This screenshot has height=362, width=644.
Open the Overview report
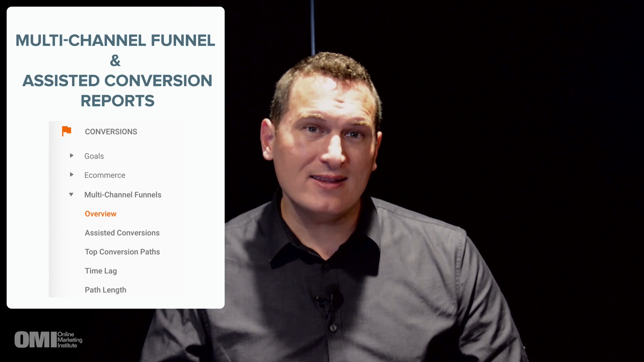(100, 214)
